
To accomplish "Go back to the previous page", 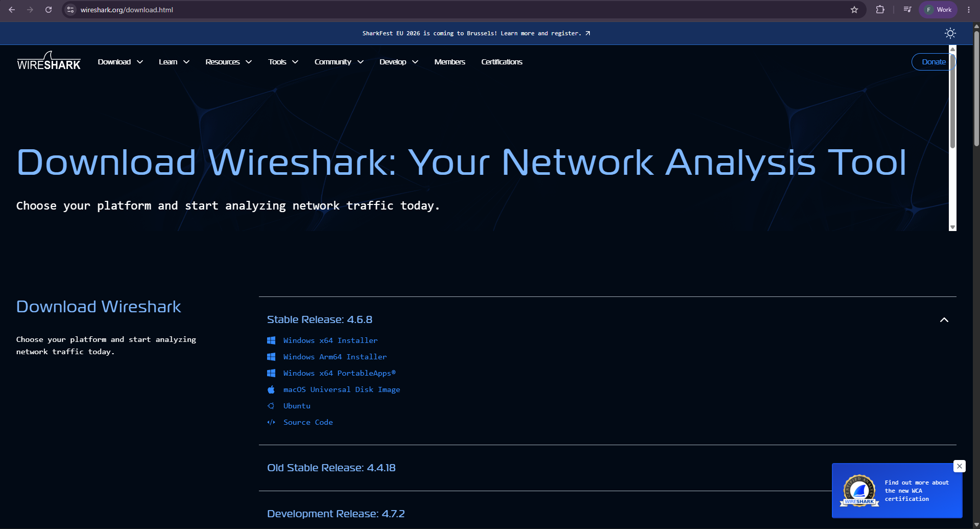I will (12, 10).
